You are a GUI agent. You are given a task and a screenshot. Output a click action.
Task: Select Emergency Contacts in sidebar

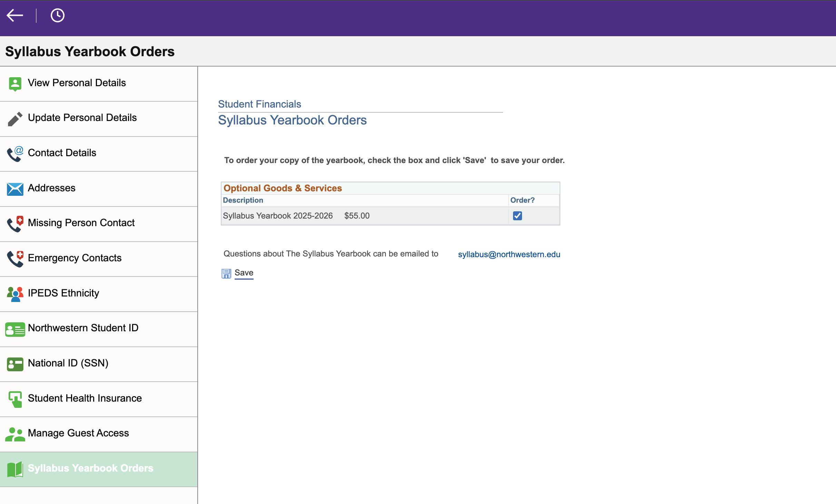(75, 258)
